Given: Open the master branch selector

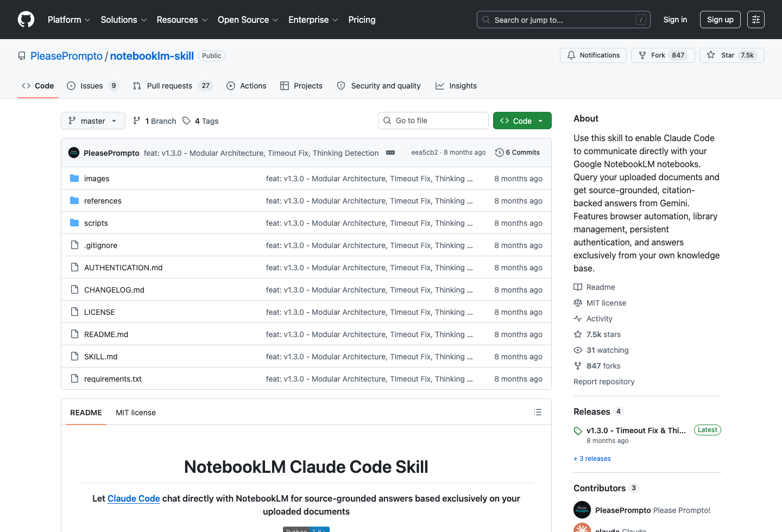Looking at the screenshot, I should coord(93,121).
